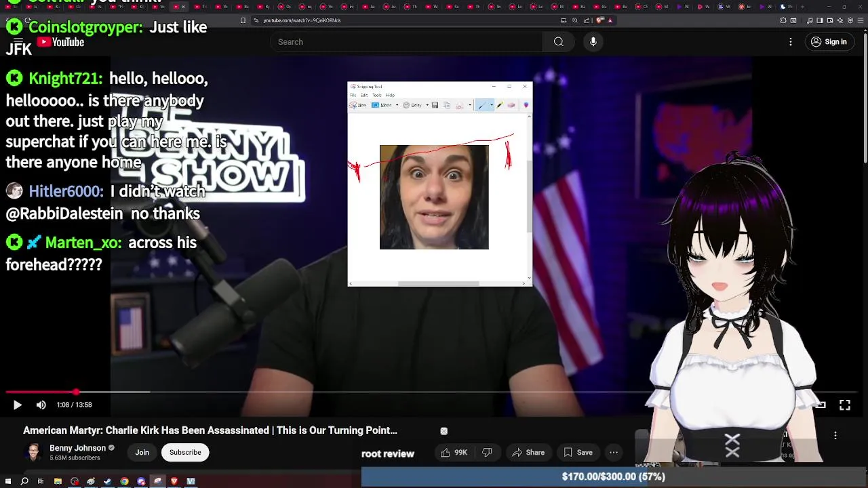Click the Snipping Tool horizontal scrollbar

point(438,283)
